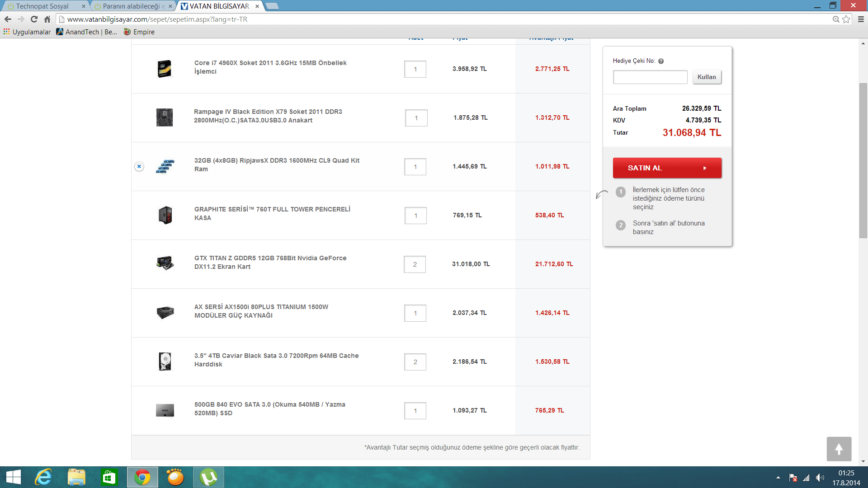This screenshot has width=868, height=488.
Task: Open the Chrome menu hamburger icon
Action: tap(861, 19)
